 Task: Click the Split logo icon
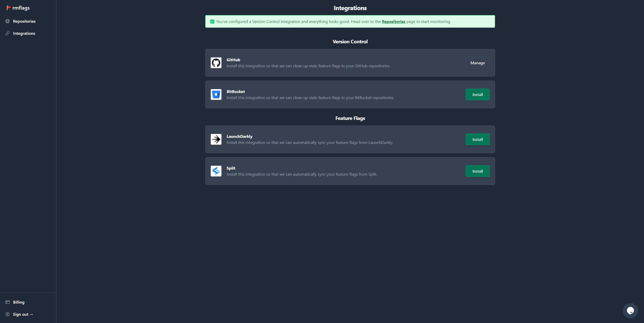click(x=216, y=171)
